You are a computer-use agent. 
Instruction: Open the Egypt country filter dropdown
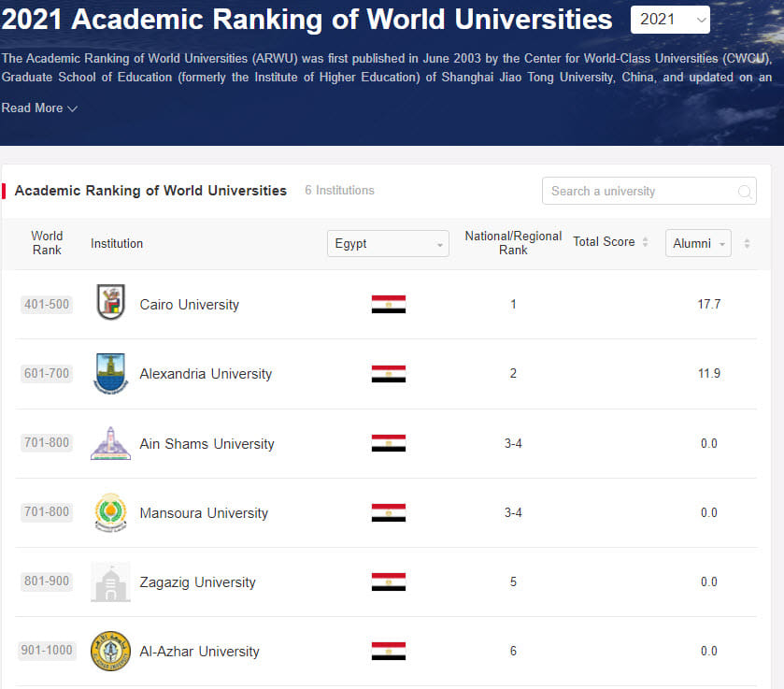pos(388,244)
